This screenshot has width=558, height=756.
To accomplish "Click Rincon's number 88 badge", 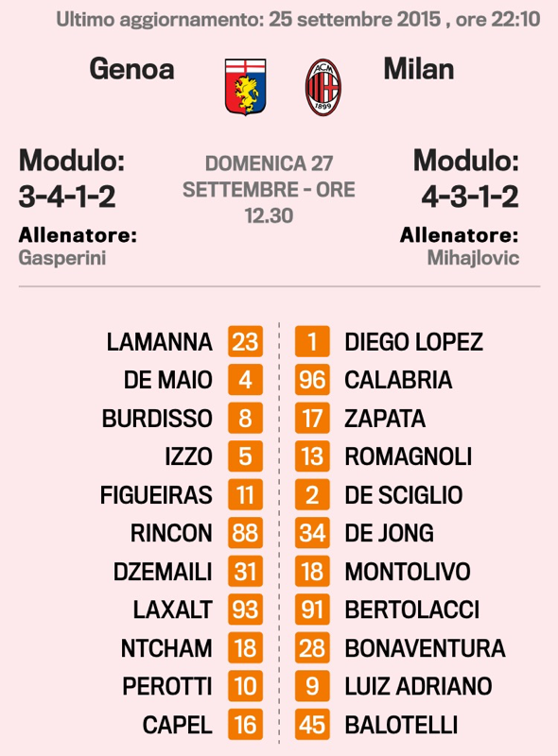I will [x=245, y=533].
